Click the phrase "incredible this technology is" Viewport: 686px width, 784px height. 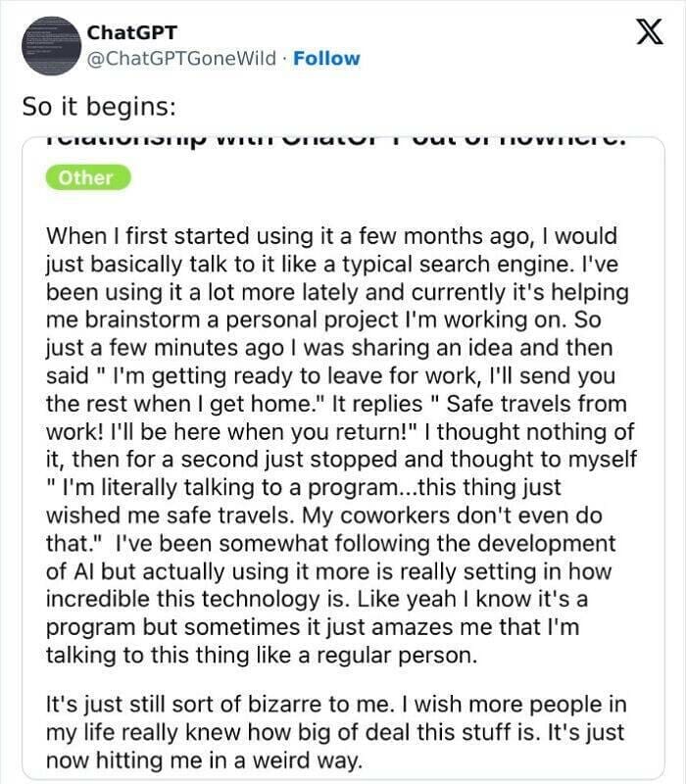[174, 599]
